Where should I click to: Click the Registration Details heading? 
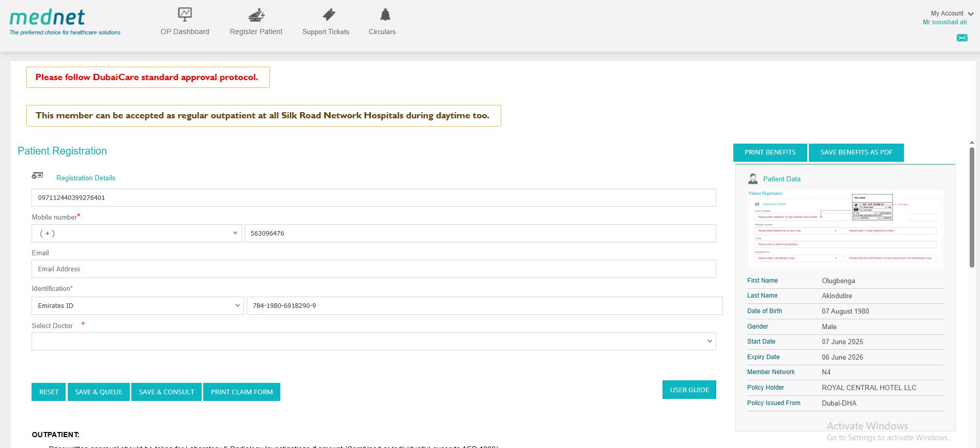tap(86, 178)
